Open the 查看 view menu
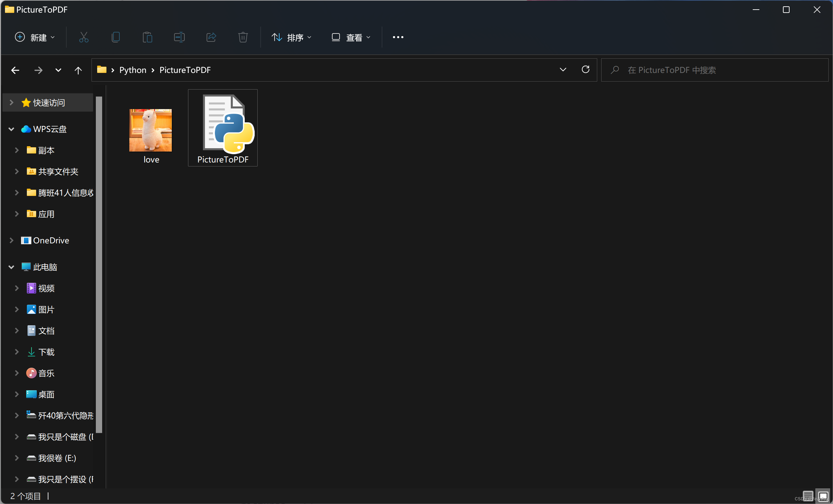The width and height of the screenshot is (833, 504). (x=351, y=37)
